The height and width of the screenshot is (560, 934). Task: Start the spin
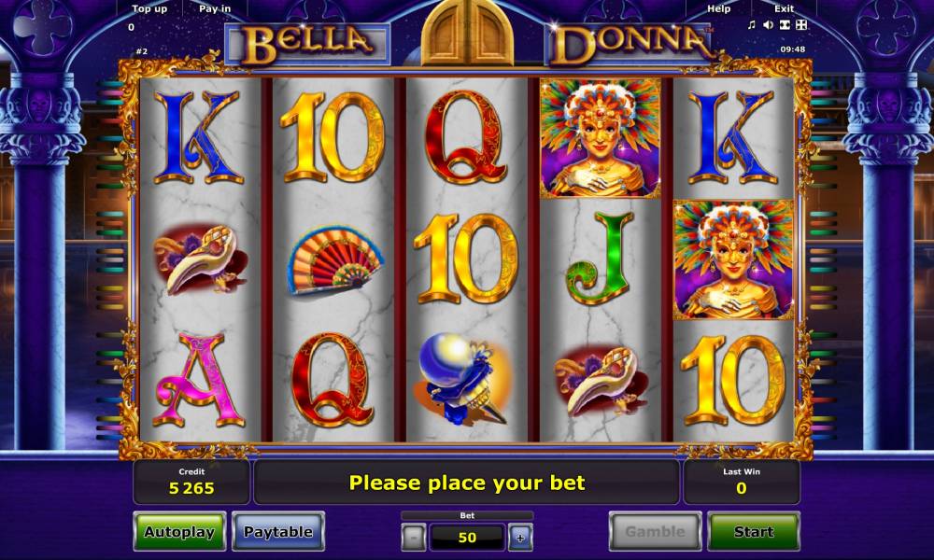[x=754, y=531]
